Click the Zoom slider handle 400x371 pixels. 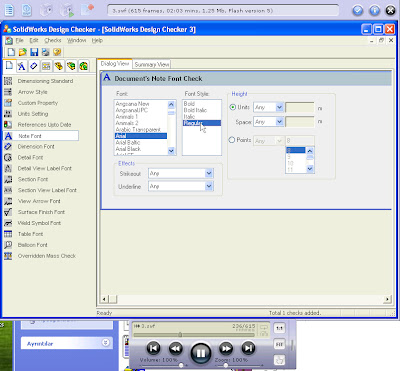pos(225,365)
